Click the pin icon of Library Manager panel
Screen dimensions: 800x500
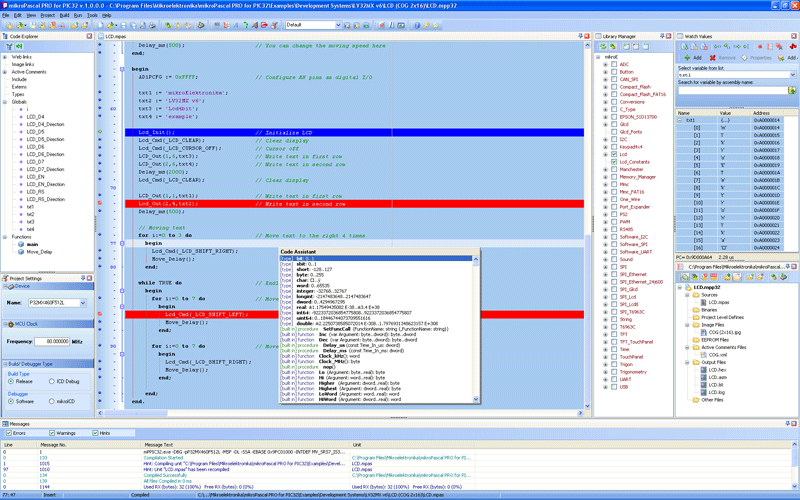(x=662, y=36)
